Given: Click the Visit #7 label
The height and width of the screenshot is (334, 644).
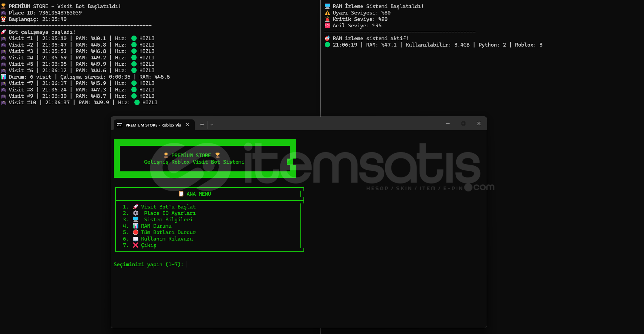Looking at the screenshot, I should (x=21, y=83).
